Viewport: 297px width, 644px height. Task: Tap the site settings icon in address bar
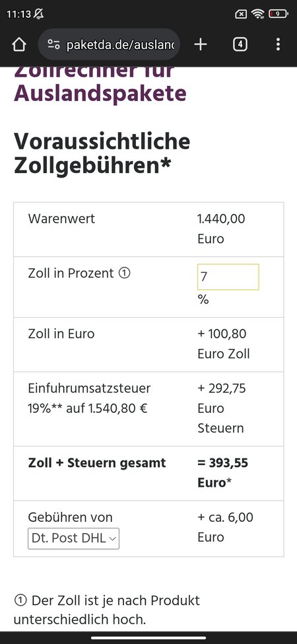[x=53, y=44]
